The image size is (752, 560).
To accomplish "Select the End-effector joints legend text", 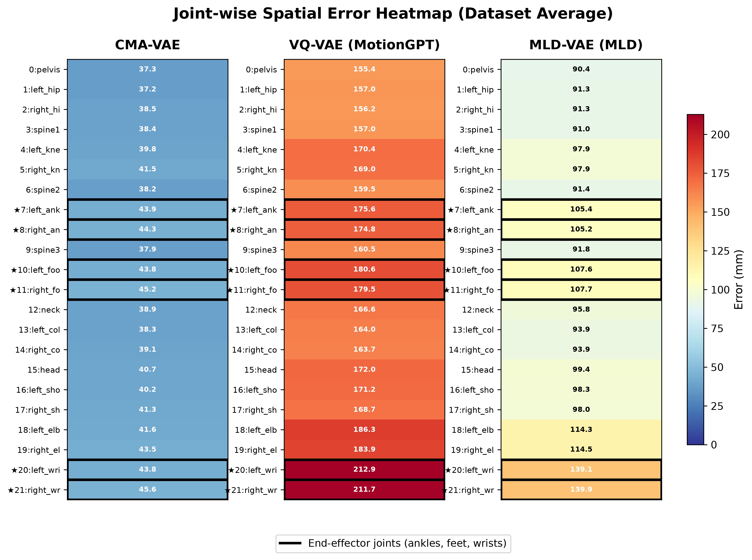I will pyautogui.click(x=407, y=543).
